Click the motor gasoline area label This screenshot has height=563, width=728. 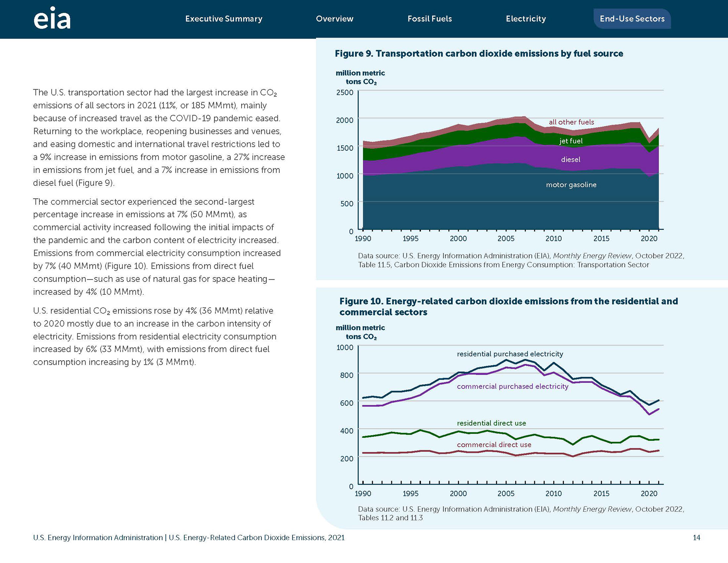point(571,185)
